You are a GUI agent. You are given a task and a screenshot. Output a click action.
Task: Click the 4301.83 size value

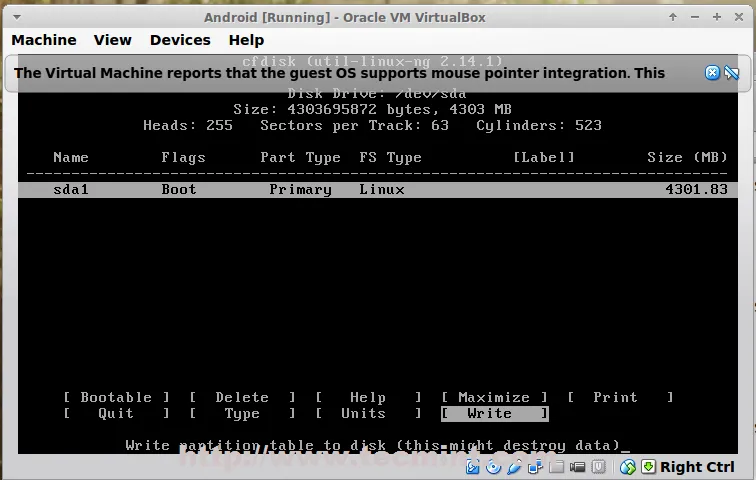[x=696, y=189]
